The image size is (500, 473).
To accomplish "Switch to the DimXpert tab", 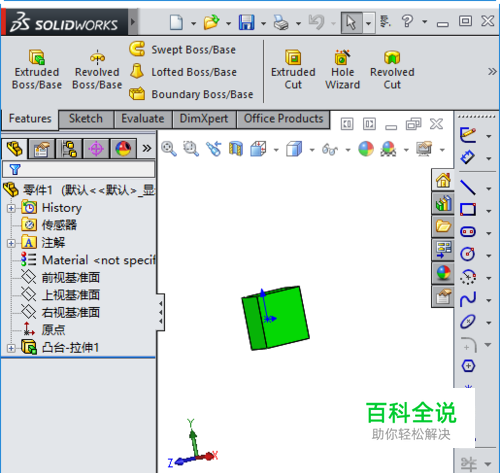I will pos(204,119).
